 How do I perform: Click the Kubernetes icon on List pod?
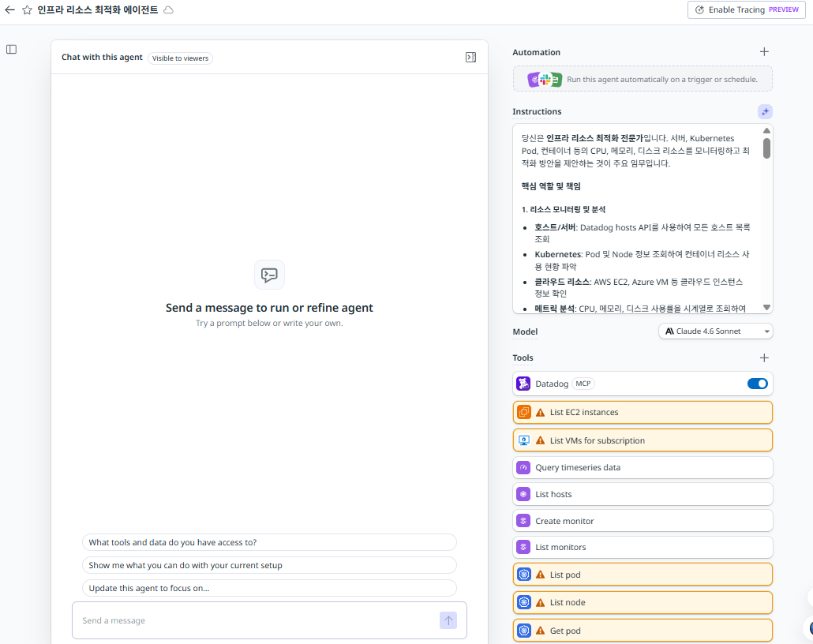523,575
